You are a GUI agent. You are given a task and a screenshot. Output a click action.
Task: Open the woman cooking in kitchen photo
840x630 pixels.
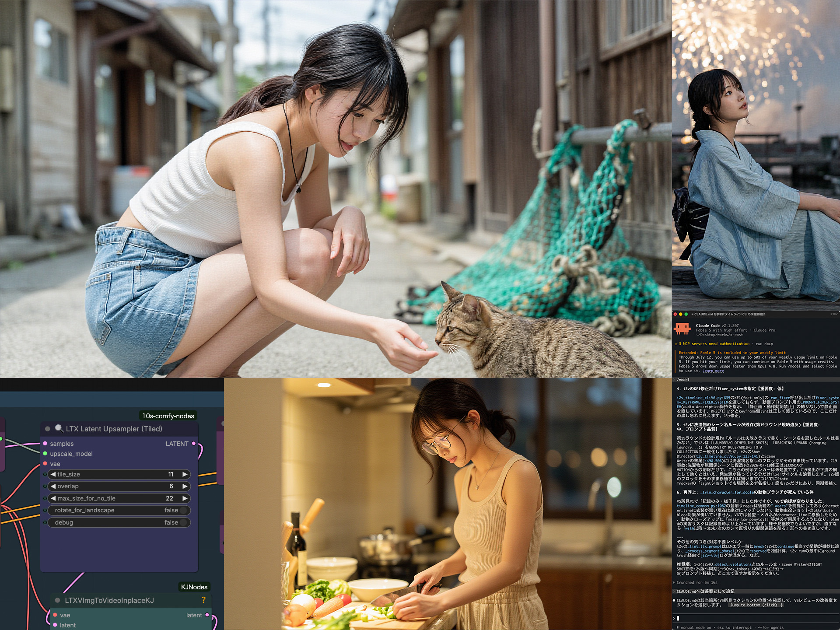coord(448,504)
